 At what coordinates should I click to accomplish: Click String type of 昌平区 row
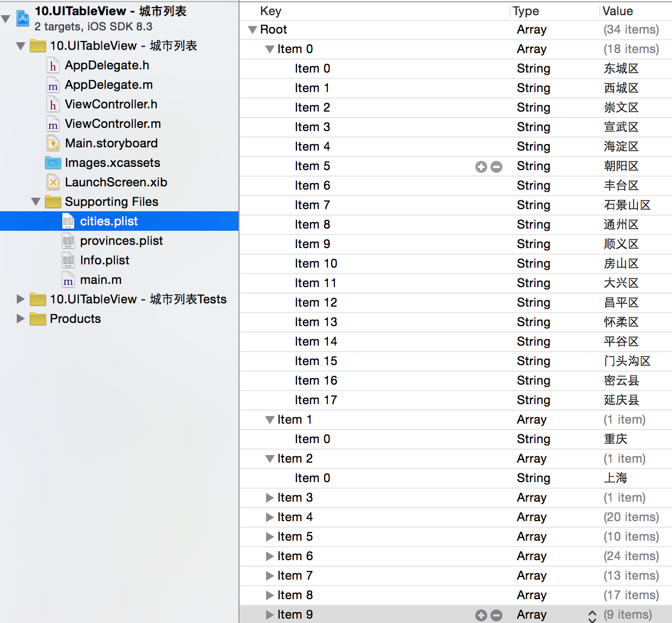pos(533,303)
